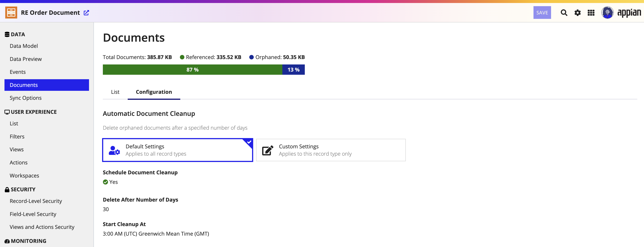Click the Delete After Number of Days value 30

point(106,209)
